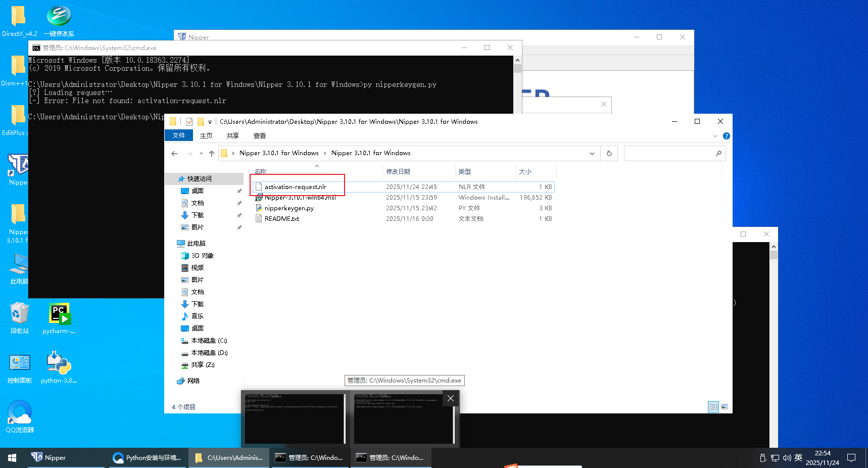Switch to details view layout

pyautogui.click(x=713, y=407)
